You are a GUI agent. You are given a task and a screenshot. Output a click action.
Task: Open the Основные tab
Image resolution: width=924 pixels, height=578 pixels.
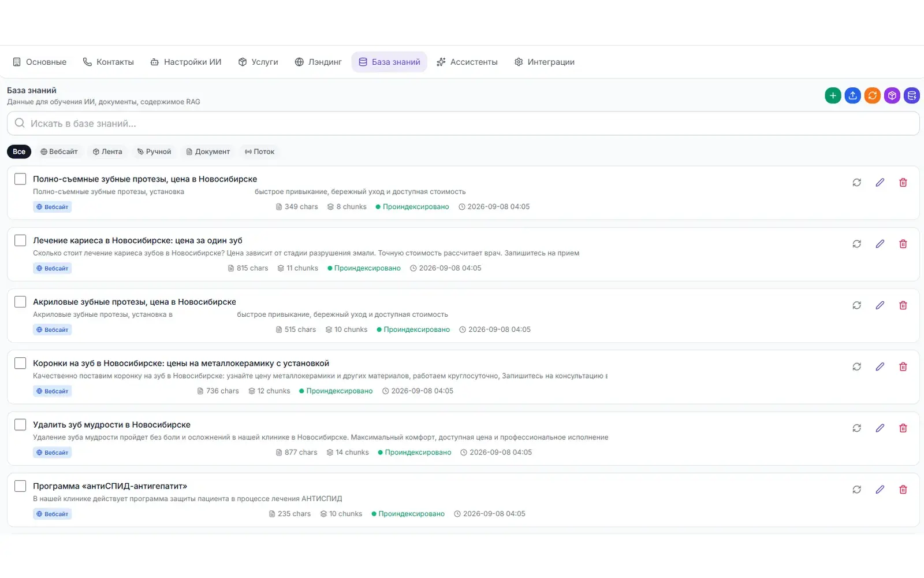point(40,62)
